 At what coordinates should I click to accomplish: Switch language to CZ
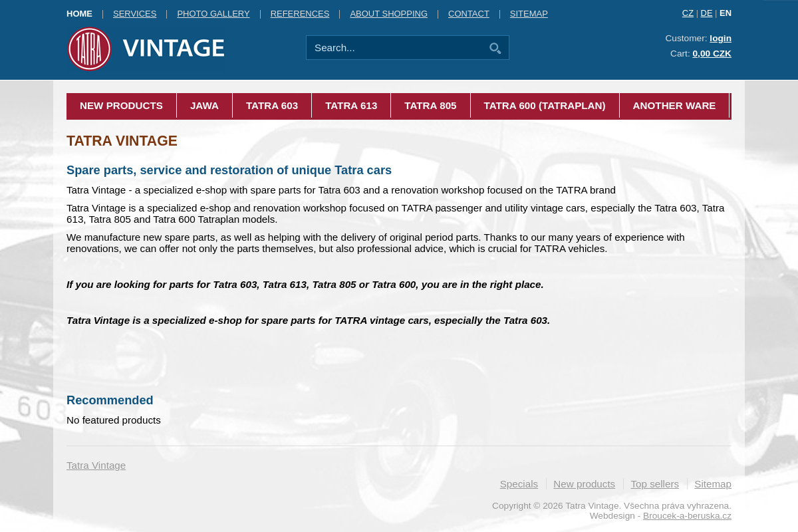688,13
